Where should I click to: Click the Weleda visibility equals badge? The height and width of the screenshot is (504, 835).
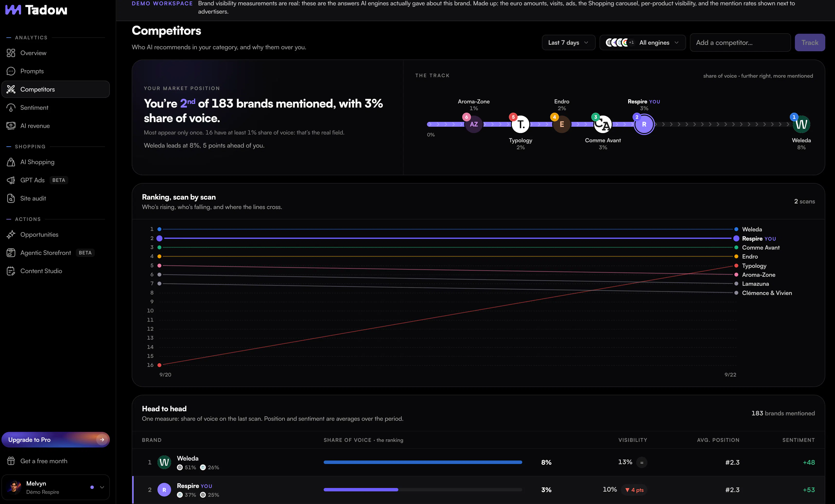point(642,462)
